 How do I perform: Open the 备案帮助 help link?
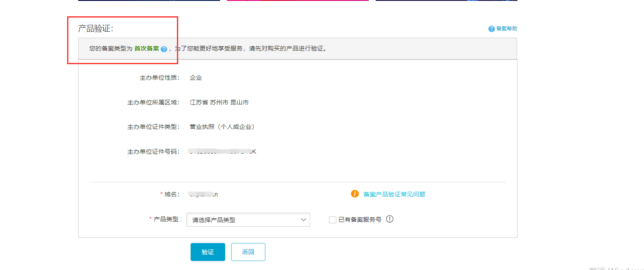506,29
